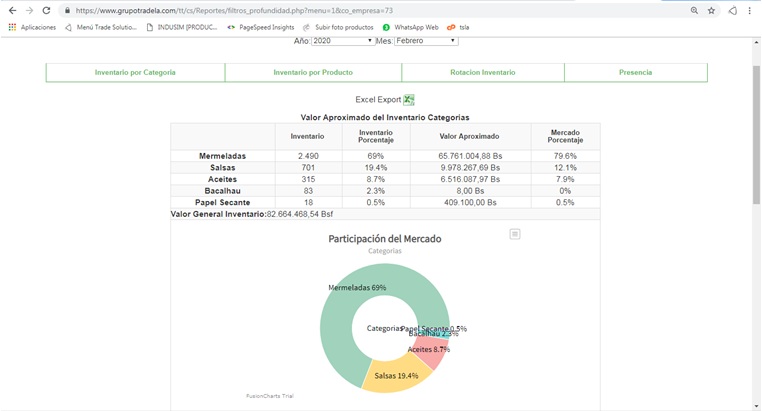The image size is (762, 411).
Task: Go back using browser back arrow
Action: tap(12, 11)
